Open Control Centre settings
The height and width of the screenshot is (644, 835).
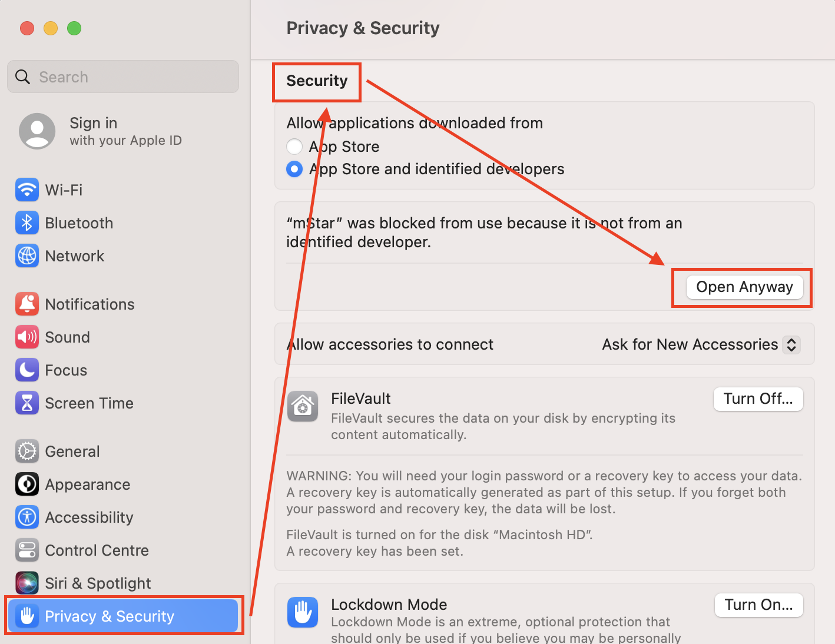click(27, 550)
